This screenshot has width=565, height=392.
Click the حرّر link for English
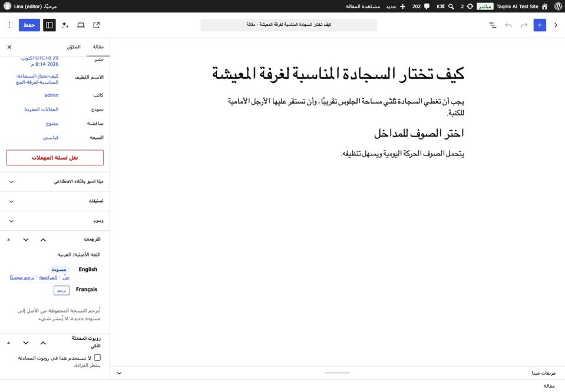click(65, 278)
